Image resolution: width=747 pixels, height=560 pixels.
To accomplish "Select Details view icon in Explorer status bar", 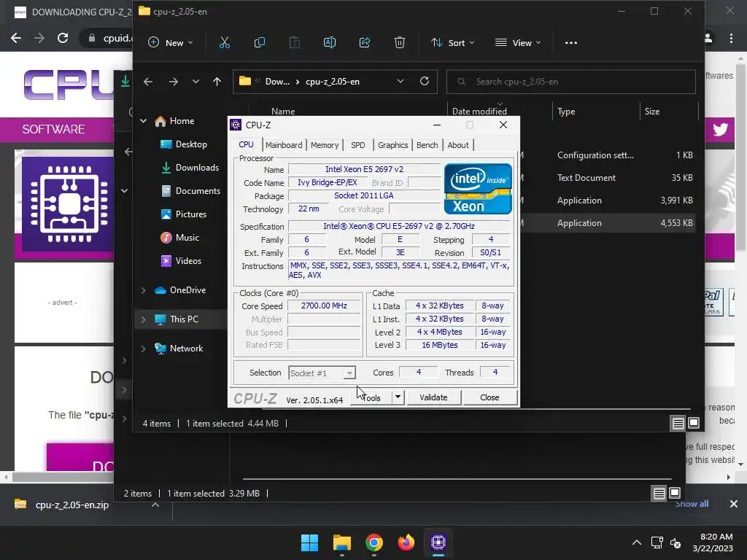I will [678, 423].
